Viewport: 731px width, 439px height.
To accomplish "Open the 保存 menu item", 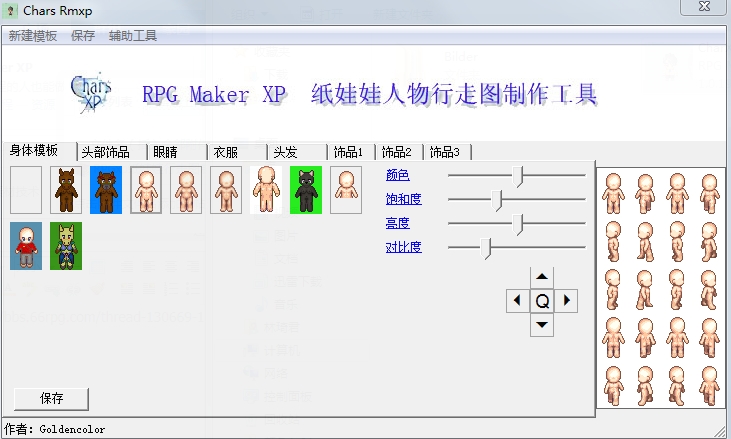I will (x=83, y=36).
